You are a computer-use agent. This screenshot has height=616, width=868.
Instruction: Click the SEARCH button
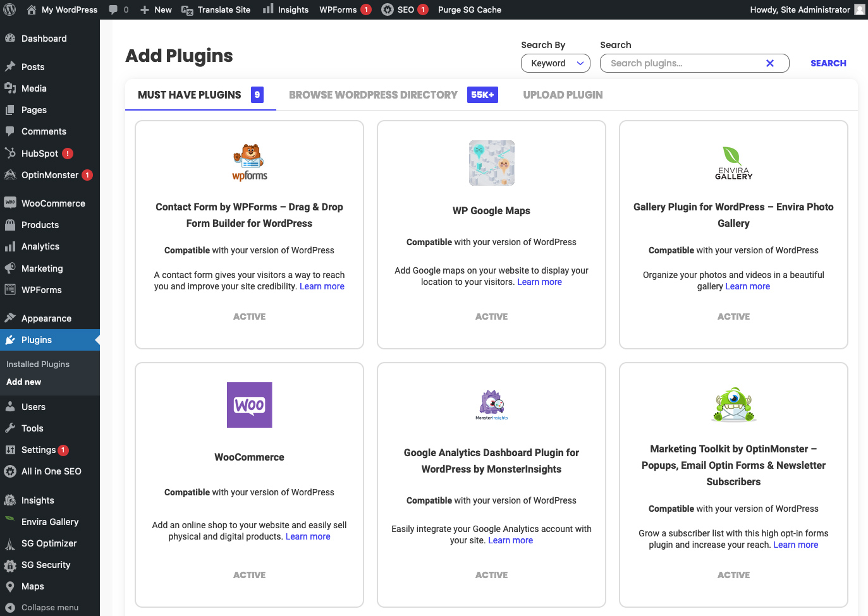pos(828,63)
